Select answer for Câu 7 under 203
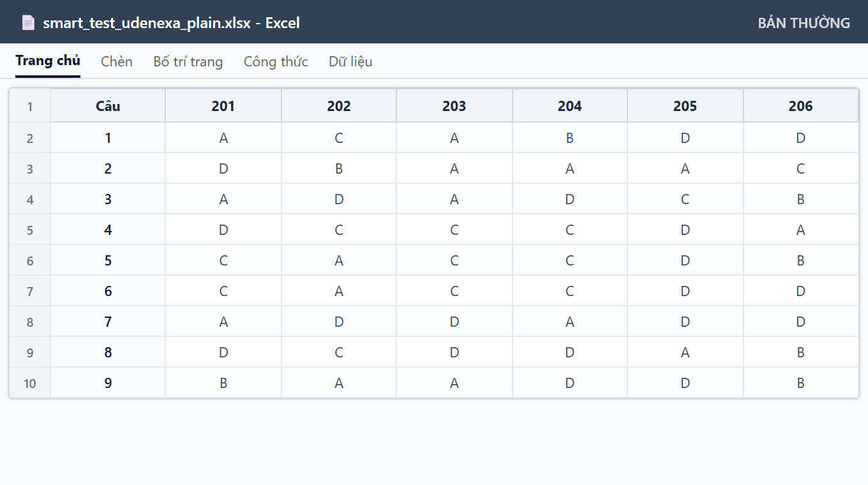Screen dimensions: 868x485 [x=454, y=322]
